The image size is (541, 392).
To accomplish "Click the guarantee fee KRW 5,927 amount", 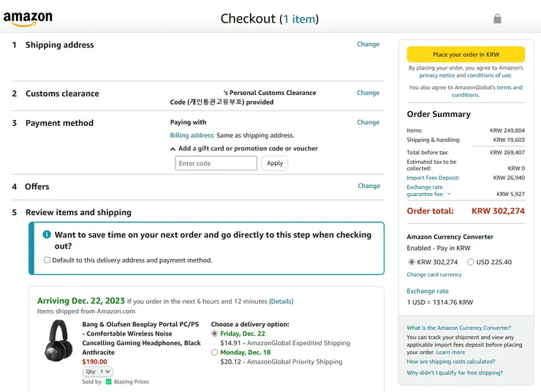I will click(510, 194).
